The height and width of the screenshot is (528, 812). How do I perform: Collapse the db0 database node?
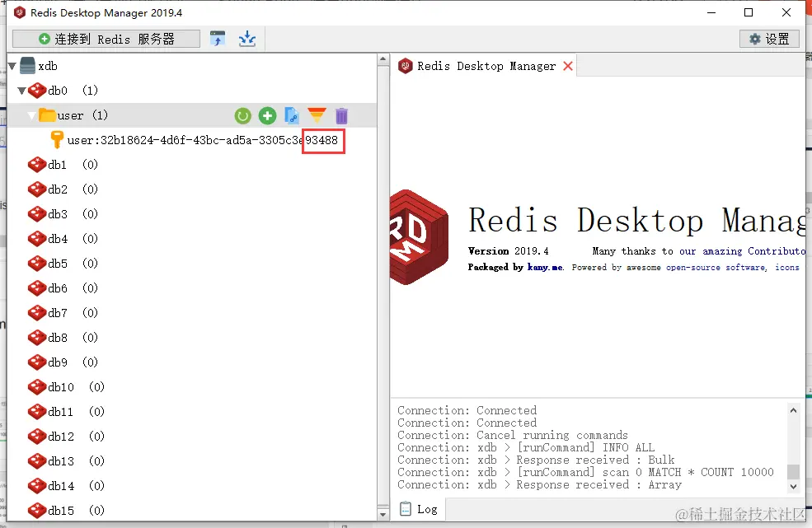point(21,91)
